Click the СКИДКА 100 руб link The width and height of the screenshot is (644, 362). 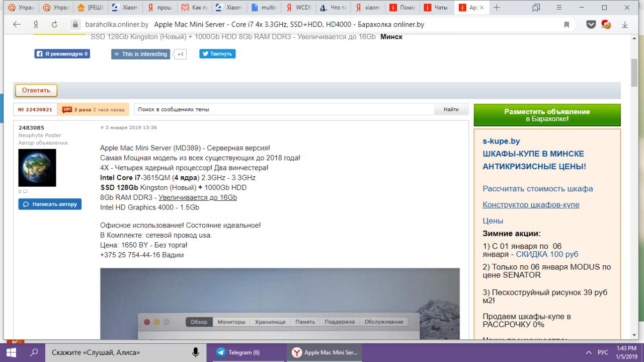pos(547,254)
